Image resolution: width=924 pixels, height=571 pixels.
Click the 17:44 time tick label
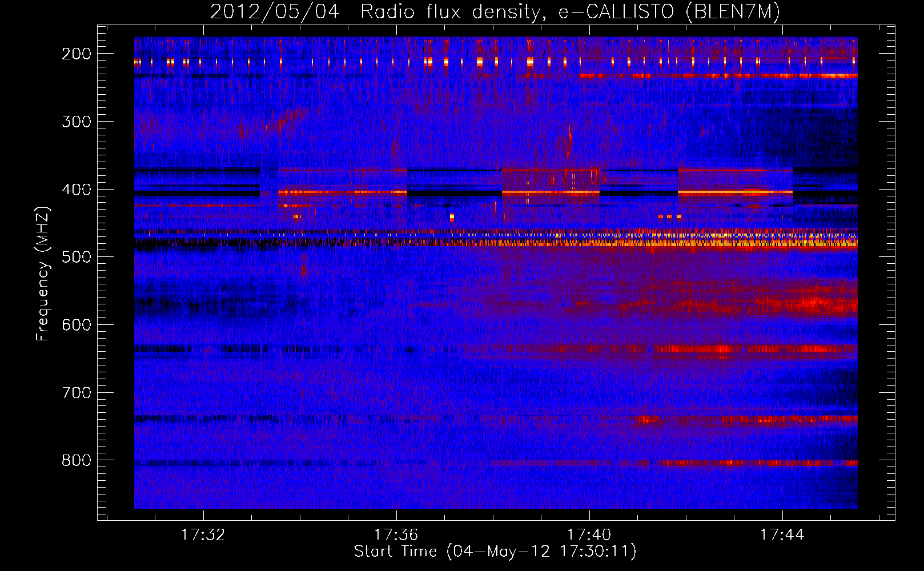(x=782, y=535)
